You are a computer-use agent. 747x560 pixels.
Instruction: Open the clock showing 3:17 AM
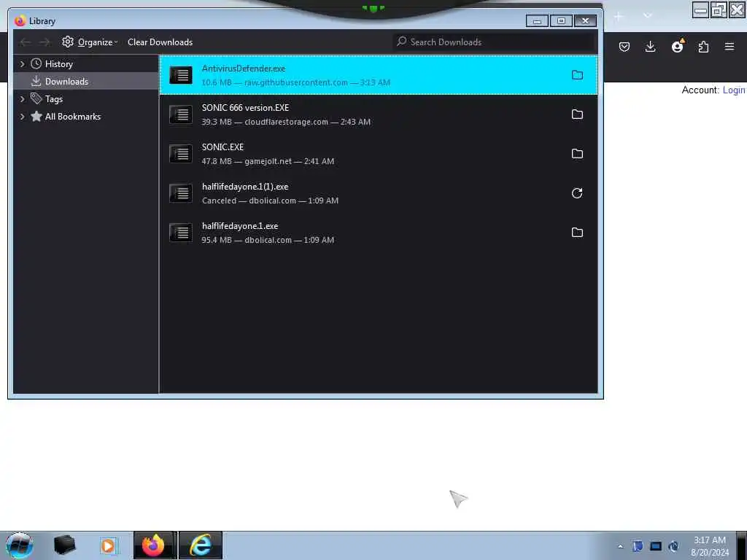point(709,546)
